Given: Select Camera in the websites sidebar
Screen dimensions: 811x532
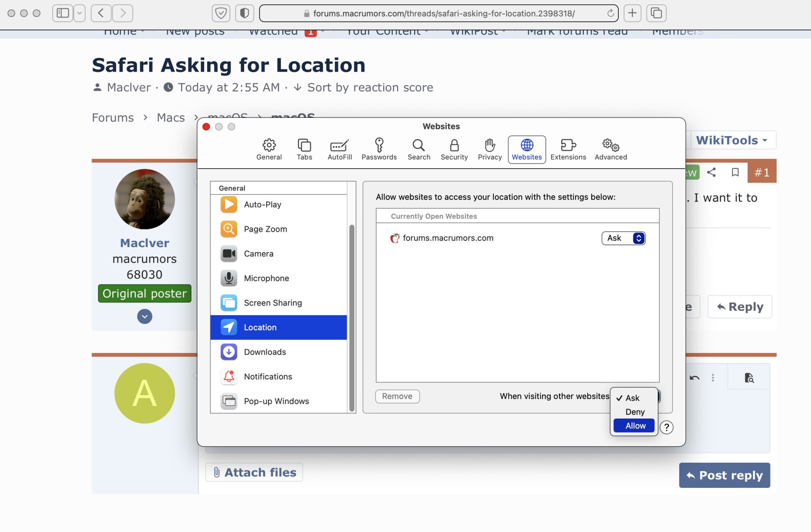Looking at the screenshot, I should (x=258, y=254).
